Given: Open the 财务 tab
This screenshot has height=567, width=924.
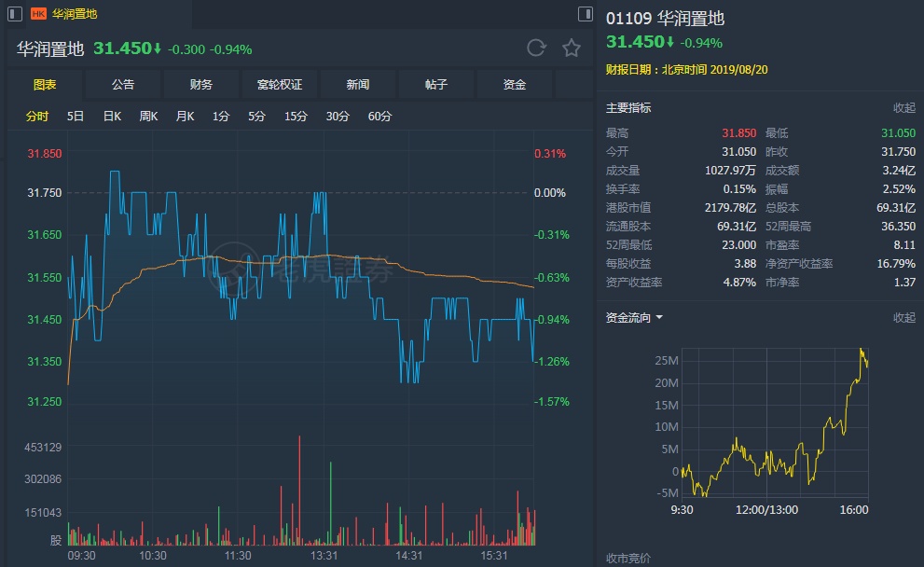Looking at the screenshot, I should pyautogui.click(x=201, y=85).
